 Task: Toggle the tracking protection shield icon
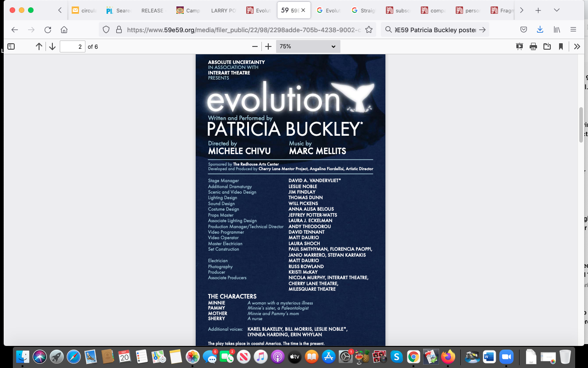pyautogui.click(x=106, y=29)
